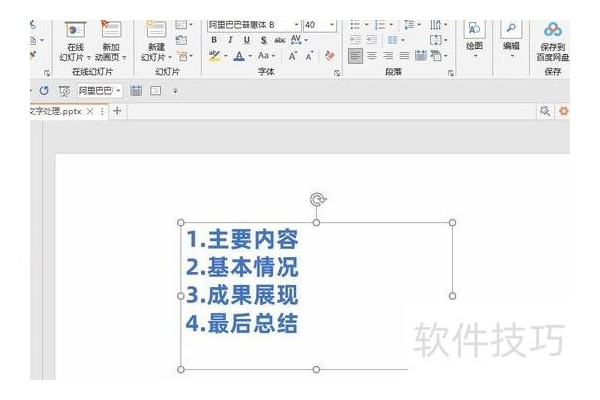Viewport: 600px width, 400px height.
Task: Click the bottom-left resize handle of text box
Action: [181, 369]
